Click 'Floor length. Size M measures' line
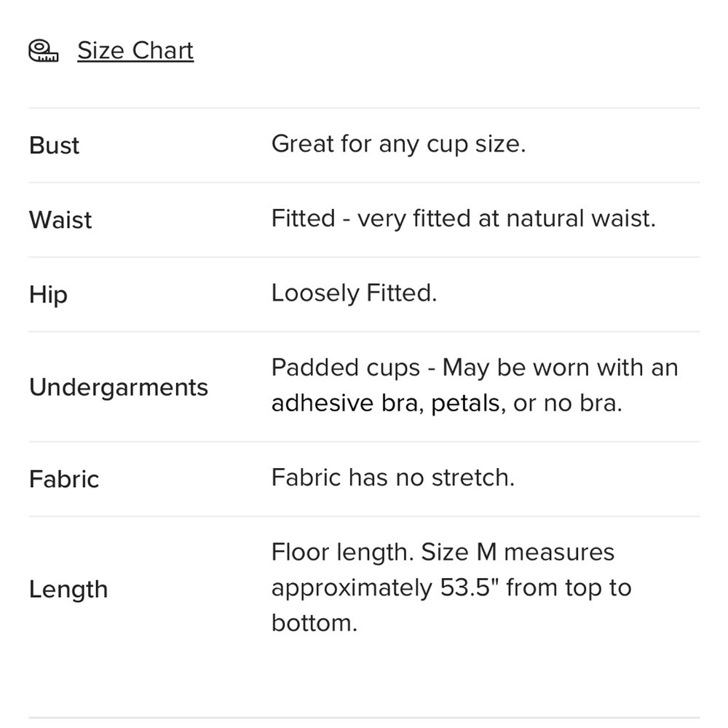Screen dimensions: 728x728 tap(443, 553)
